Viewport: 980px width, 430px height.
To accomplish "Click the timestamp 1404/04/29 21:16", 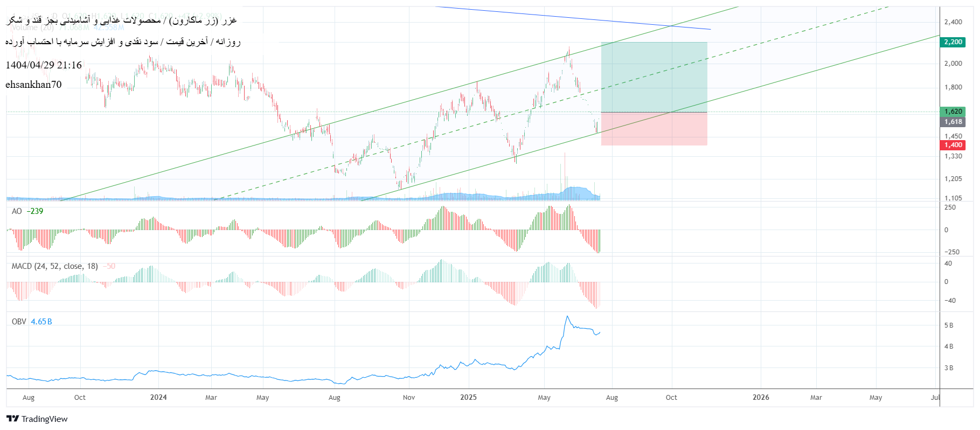I will (x=44, y=65).
